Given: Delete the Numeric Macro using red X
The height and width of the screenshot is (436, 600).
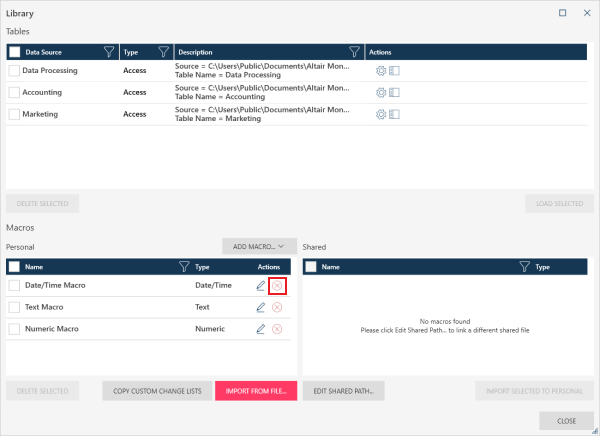Looking at the screenshot, I should click(277, 329).
